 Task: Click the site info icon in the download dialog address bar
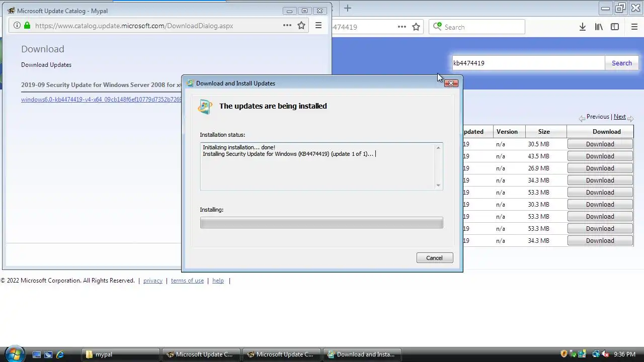[17, 26]
